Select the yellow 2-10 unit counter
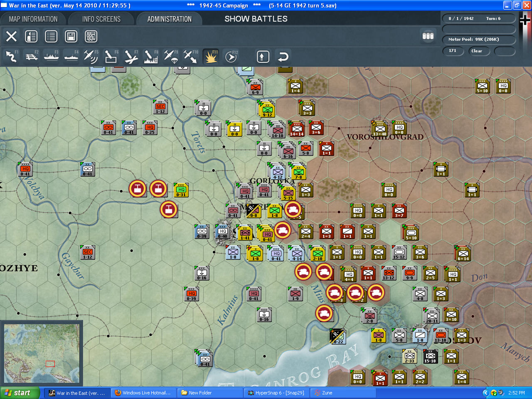The width and height of the screenshot is (532, 399). click(318, 254)
